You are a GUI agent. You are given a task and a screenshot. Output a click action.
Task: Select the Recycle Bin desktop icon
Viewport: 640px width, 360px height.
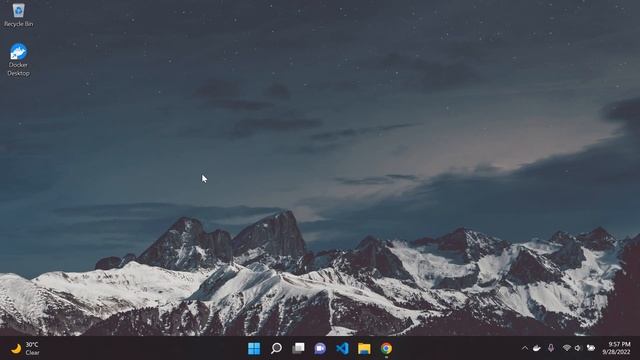click(x=18, y=15)
